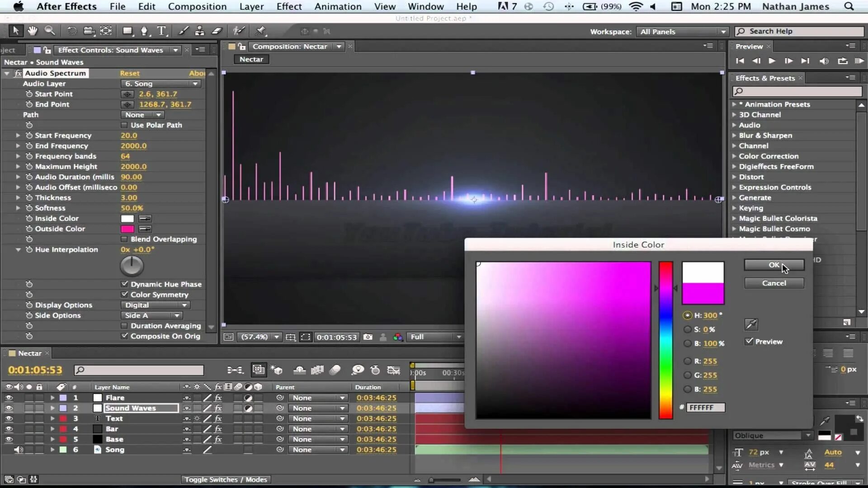Click the pink Outside Color swatch
The width and height of the screenshot is (868, 488).
pyautogui.click(x=127, y=229)
